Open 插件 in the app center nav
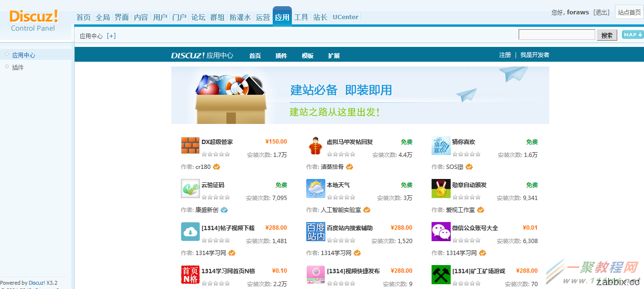The height and width of the screenshot is (289, 644). (x=281, y=56)
